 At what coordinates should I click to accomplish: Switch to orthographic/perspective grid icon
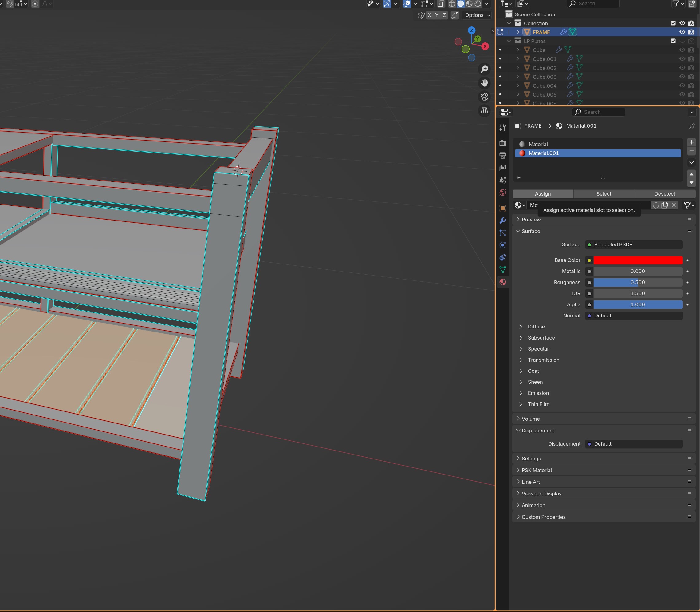click(x=484, y=111)
